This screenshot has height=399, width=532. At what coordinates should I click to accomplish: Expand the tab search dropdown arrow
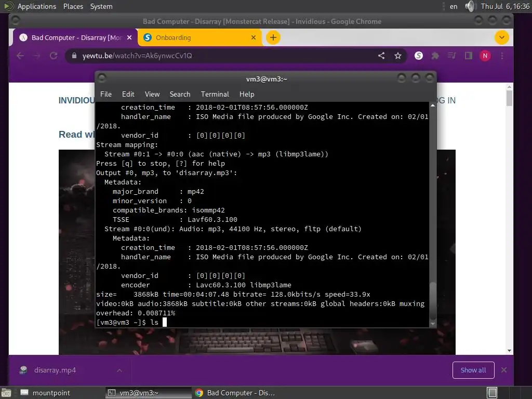[501, 37]
